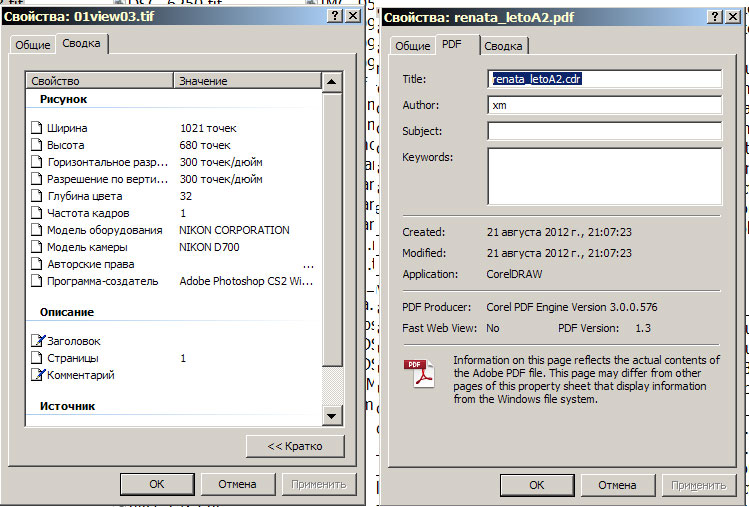Open Сводка tab in renata_letoA2.pdf dialog
Screen dimensions: 749x507
point(503,46)
